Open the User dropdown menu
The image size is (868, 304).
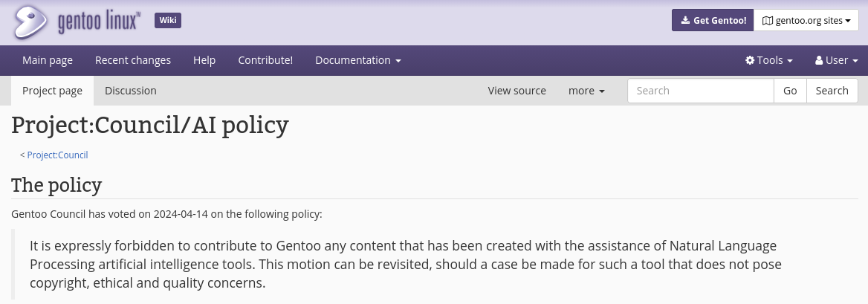point(837,60)
